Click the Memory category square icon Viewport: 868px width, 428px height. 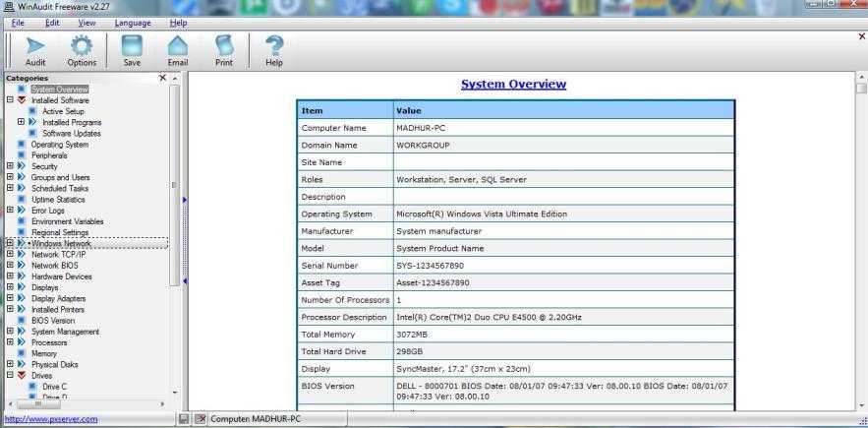point(21,353)
